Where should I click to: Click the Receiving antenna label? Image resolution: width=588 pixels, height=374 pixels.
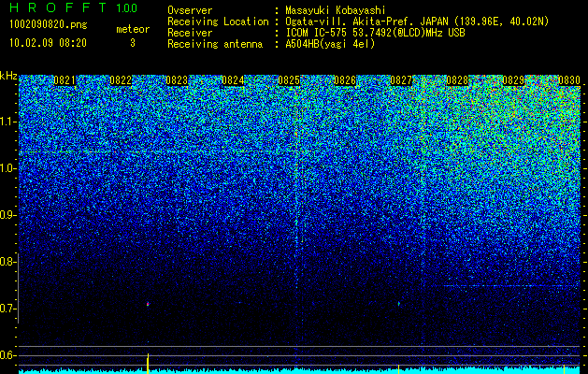(215, 44)
